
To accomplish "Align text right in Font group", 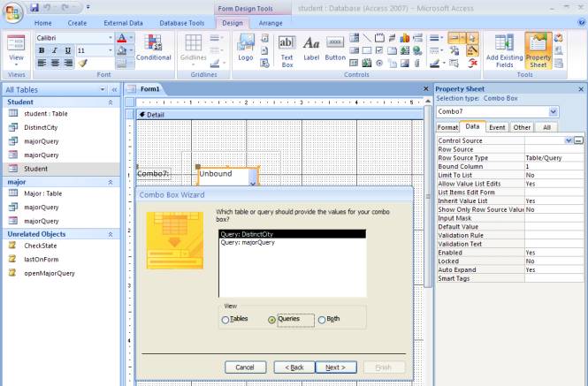I will click(68, 63).
